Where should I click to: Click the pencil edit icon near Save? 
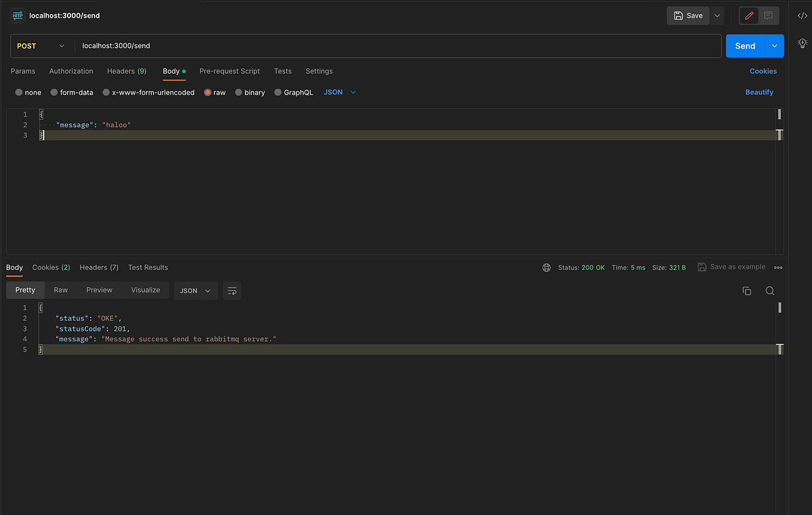[748, 15]
